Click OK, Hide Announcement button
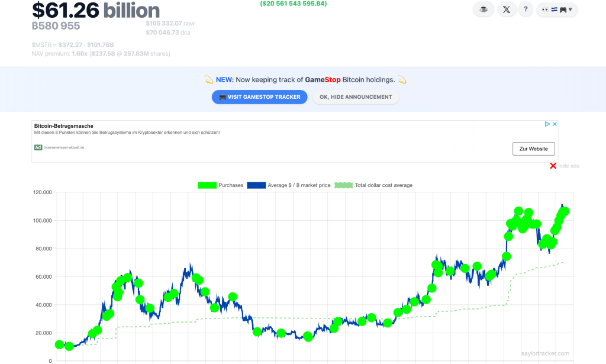Image resolution: width=606 pixels, height=364 pixels. pyautogui.click(x=356, y=97)
